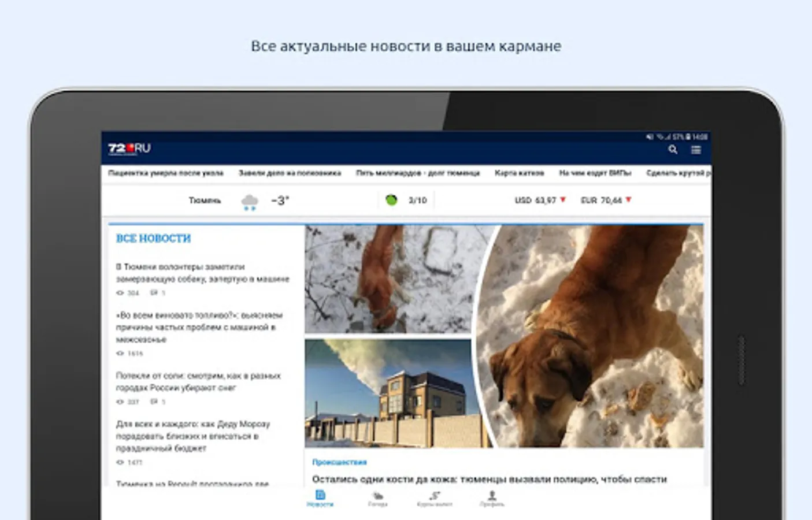Switch to the Погода bottom tab
This screenshot has width=812, height=520.
point(377,499)
